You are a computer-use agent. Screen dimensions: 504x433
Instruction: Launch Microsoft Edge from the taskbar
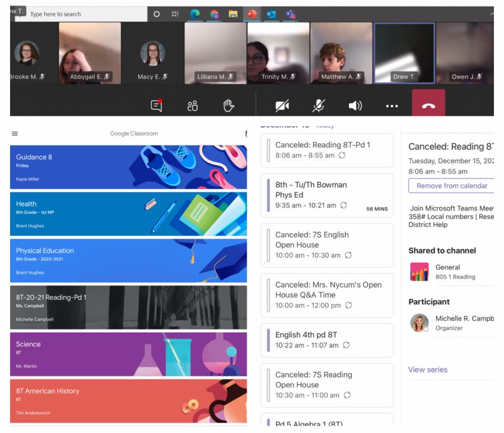tap(195, 14)
